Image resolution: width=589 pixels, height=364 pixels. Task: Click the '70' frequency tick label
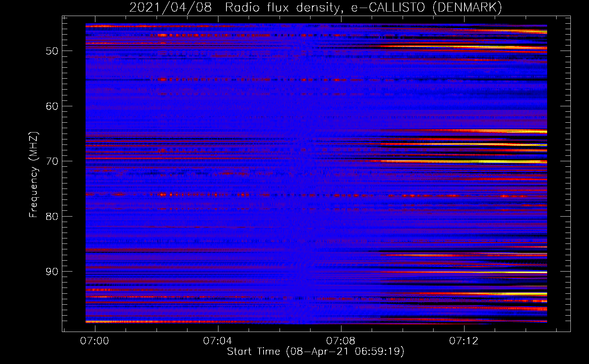(52, 161)
